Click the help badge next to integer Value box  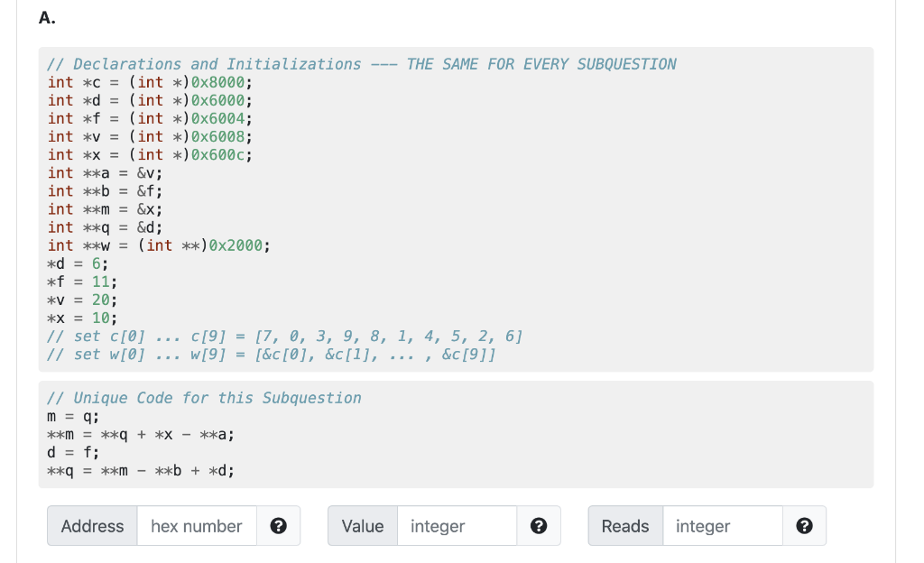539,526
